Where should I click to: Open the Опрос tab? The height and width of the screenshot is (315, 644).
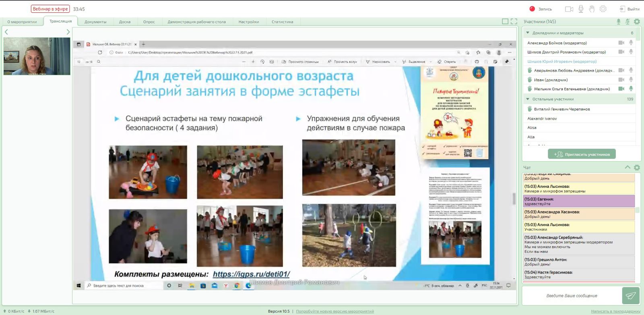coord(149,22)
